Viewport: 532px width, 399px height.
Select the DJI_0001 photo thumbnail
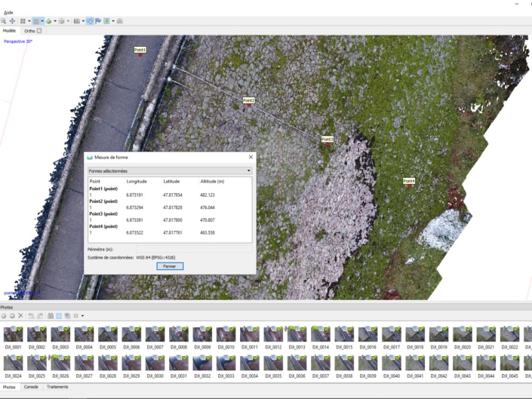12,333
